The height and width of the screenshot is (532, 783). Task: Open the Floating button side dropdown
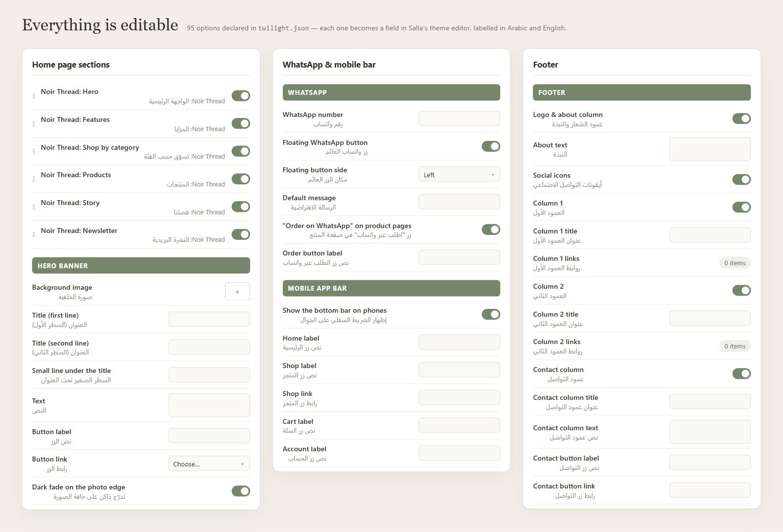click(x=459, y=175)
